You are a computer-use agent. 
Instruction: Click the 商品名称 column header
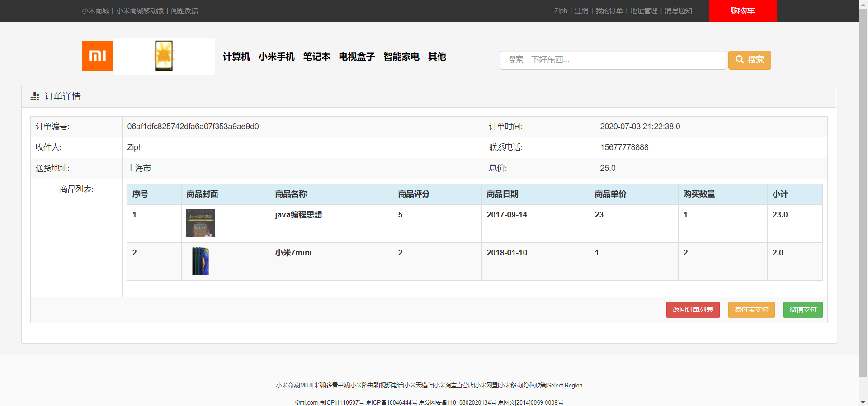click(291, 194)
